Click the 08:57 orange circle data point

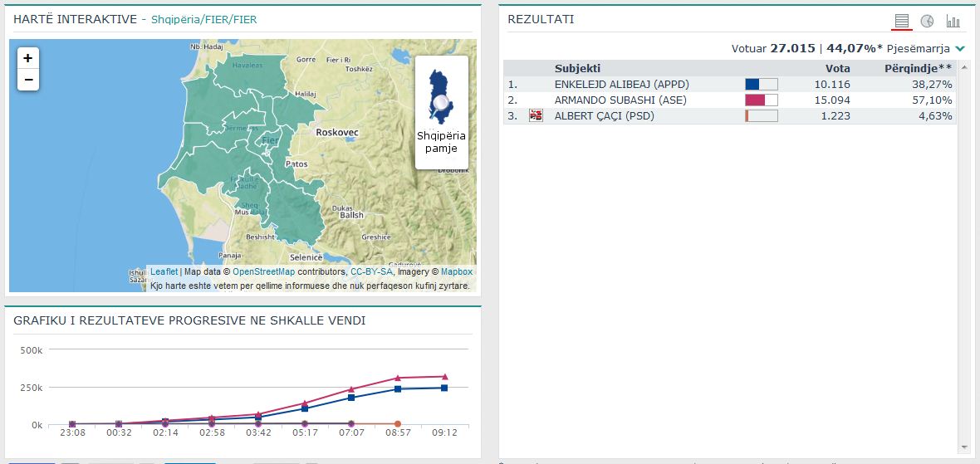(x=398, y=424)
